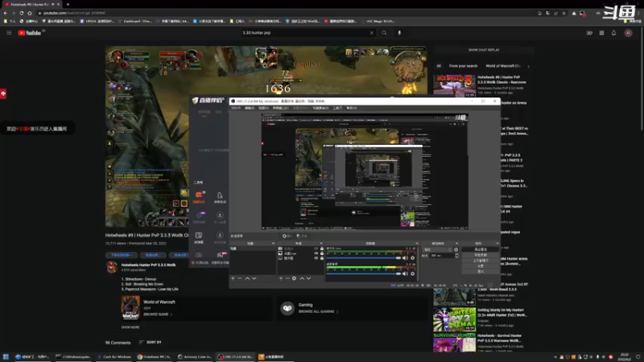Screen dimensions: 644x362
Task: Move source up in OBS Sources dock
Action: click(302, 278)
